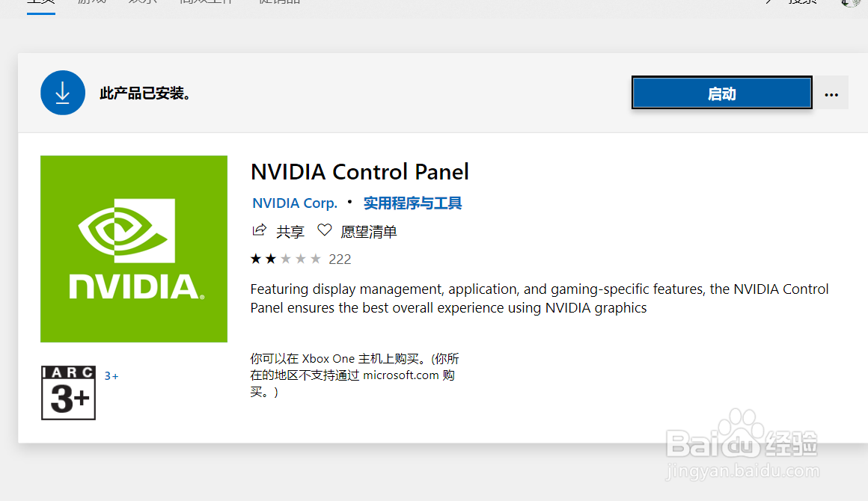The image size is (868, 501).
Task: Click the 此产品已安装 status text
Action: 146,94
